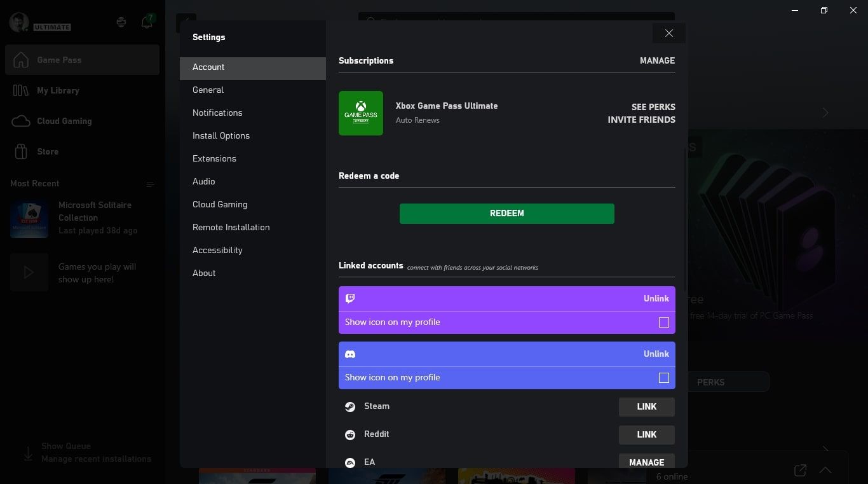Click the Discord icon in linked accounts

coord(350,354)
